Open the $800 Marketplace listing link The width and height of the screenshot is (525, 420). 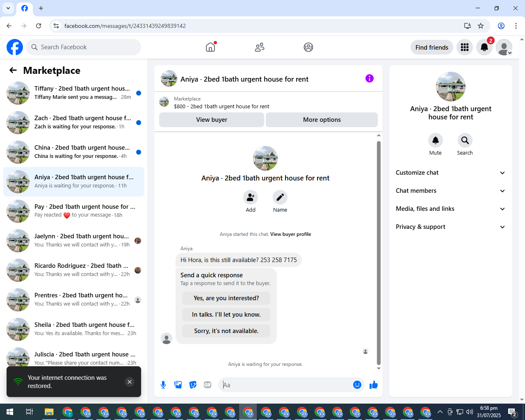coord(221,106)
